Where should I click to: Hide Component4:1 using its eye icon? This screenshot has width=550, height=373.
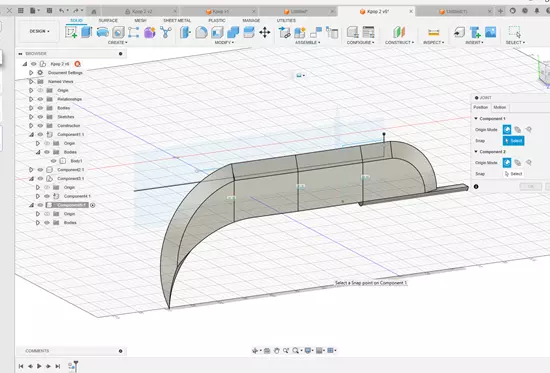[x=47, y=196]
